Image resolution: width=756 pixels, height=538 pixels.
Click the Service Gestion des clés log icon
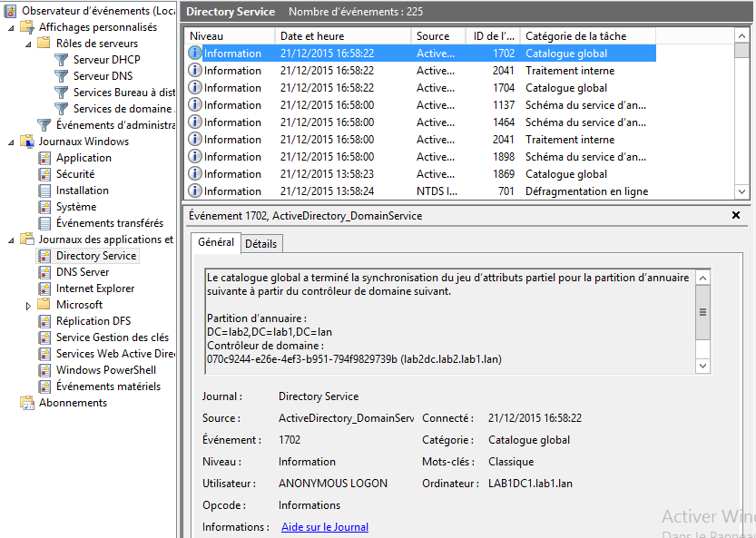[x=44, y=337]
